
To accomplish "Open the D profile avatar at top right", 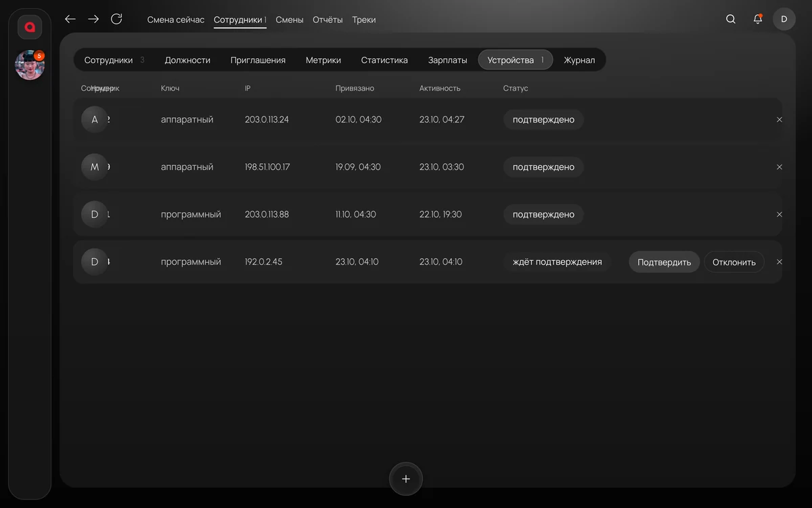I will pyautogui.click(x=784, y=19).
